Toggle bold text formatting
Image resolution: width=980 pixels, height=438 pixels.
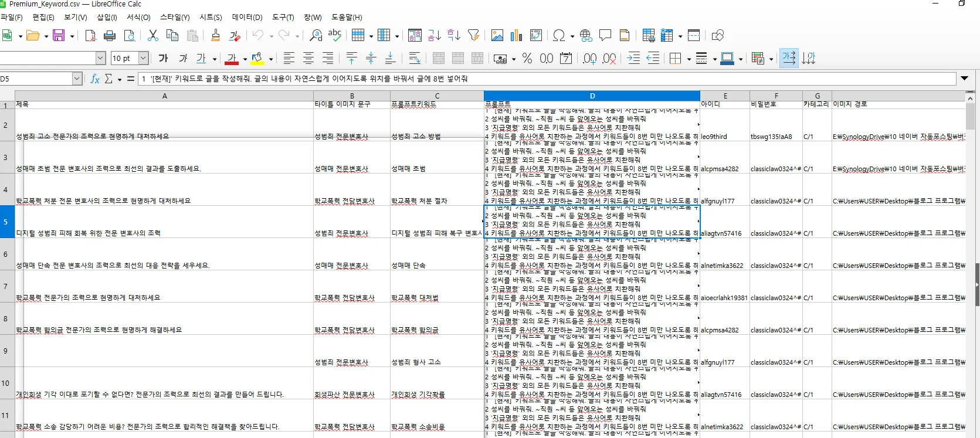(x=164, y=58)
